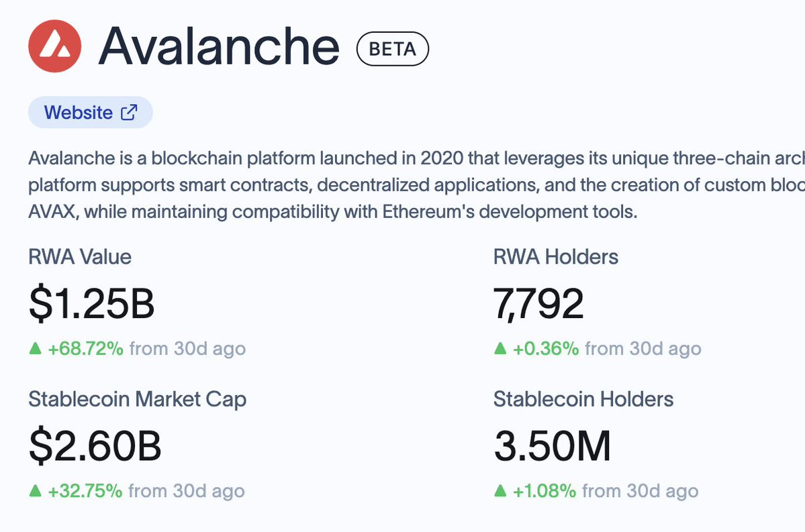Screen dimensions: 805x532
Task: Click the 7,792 holders count
Action: click(538, 304)
